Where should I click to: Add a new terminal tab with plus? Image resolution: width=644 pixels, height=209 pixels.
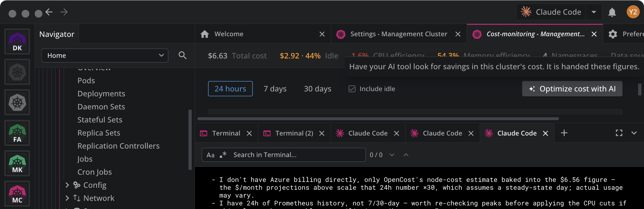pos(564,133)
